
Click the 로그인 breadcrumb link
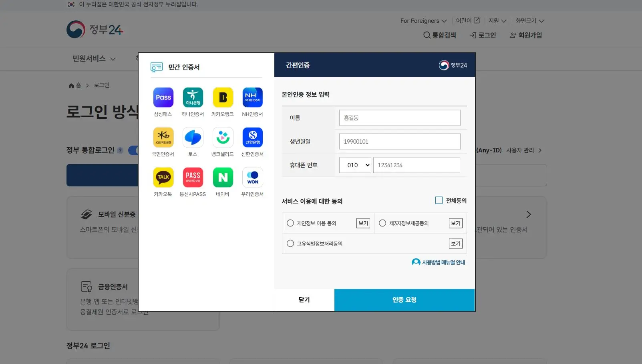coord(102,86)
